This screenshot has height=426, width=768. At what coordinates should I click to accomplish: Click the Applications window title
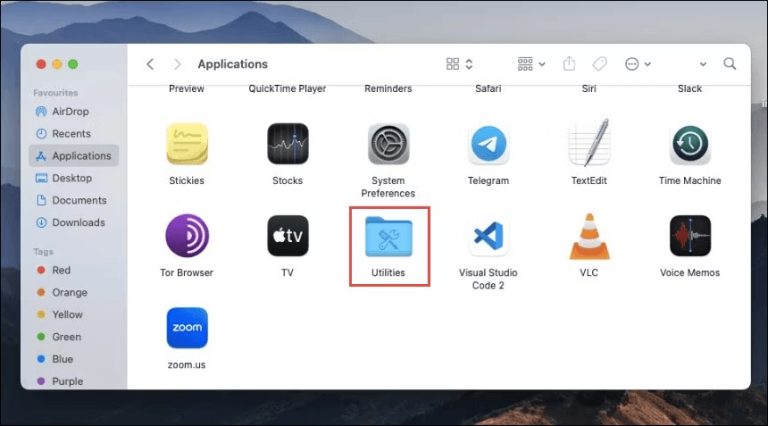click(233, 64)
